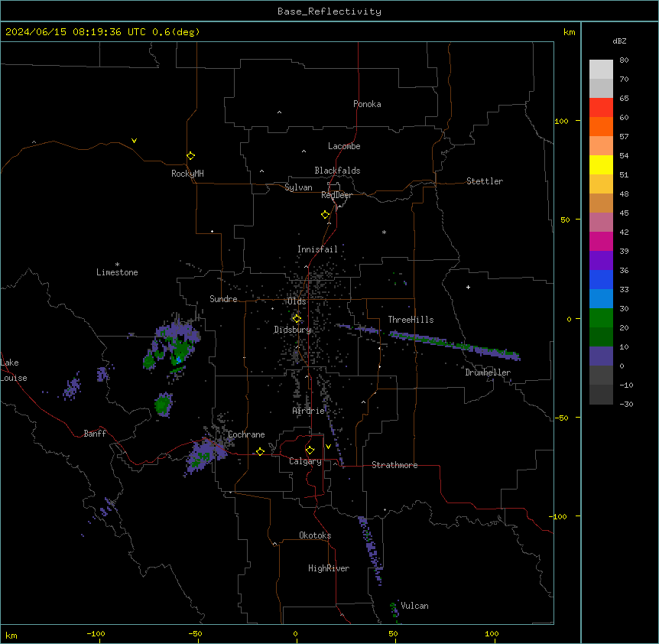Click the Limestone label

coord(117,272)
